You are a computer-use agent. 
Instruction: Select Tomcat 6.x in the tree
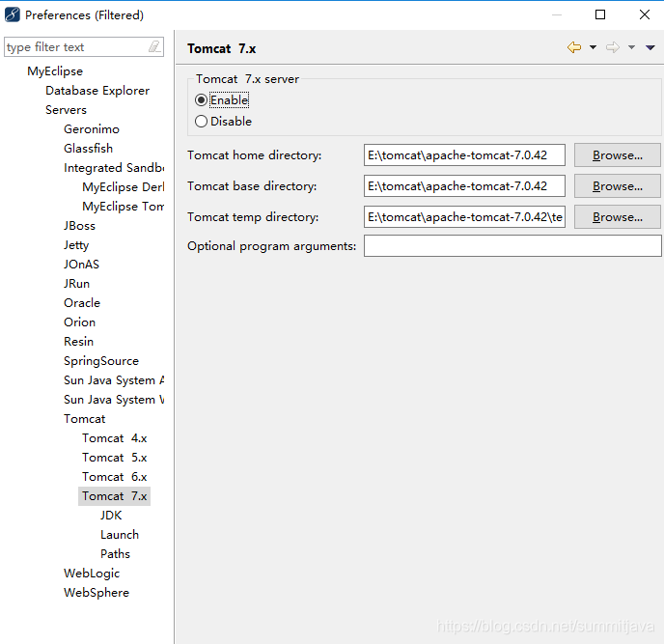point(114,477)
